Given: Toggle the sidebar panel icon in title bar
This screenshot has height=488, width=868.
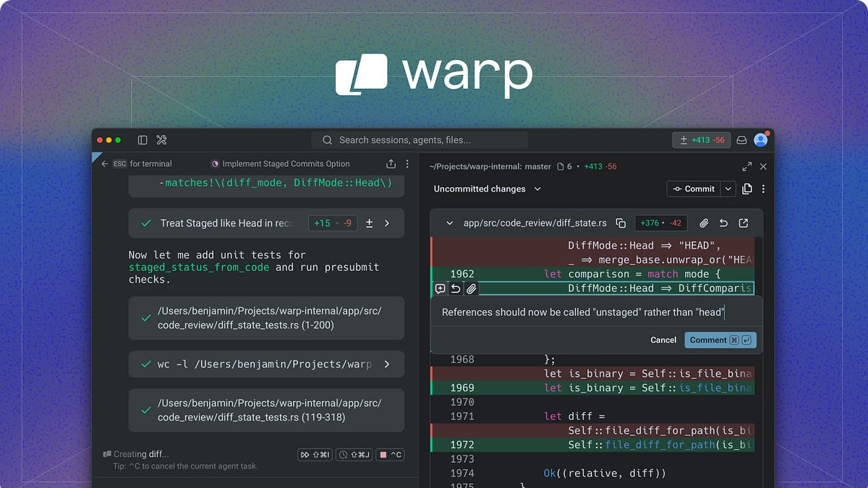Looking at the screenshot, I should [142, 140].
